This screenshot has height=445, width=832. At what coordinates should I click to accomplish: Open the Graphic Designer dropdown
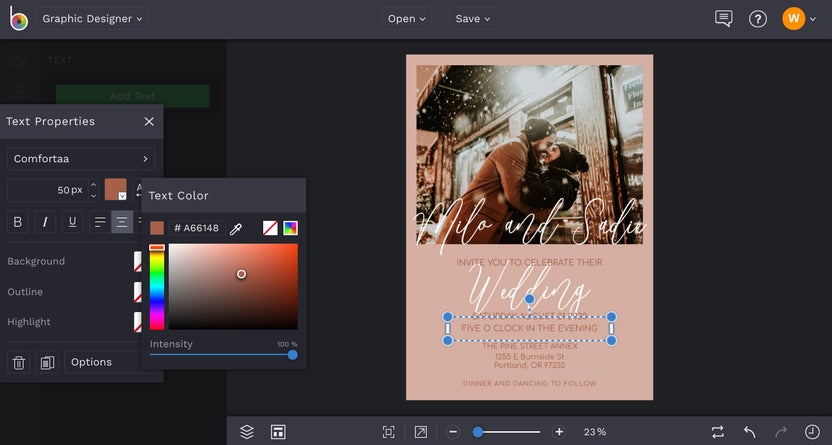pos(92,19)
